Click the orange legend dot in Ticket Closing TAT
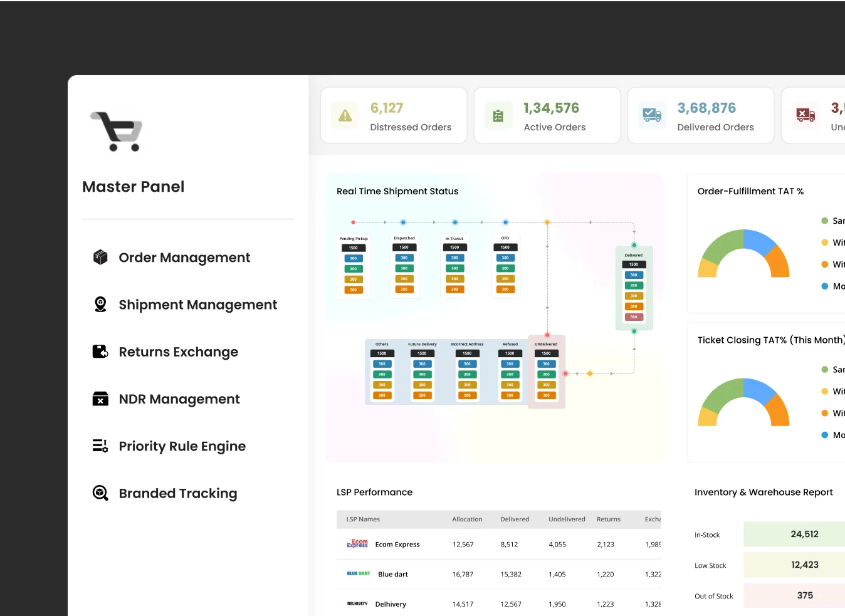845x616 pixels. point(825,413)
